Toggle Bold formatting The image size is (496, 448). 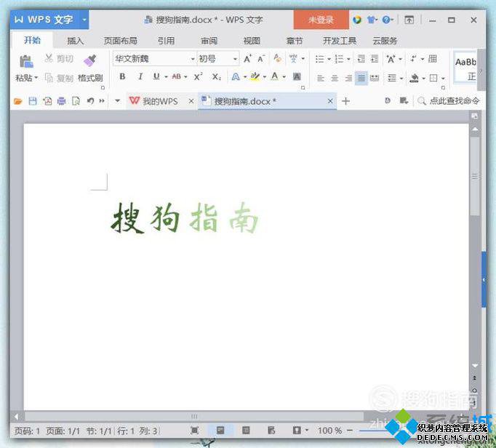122,76
